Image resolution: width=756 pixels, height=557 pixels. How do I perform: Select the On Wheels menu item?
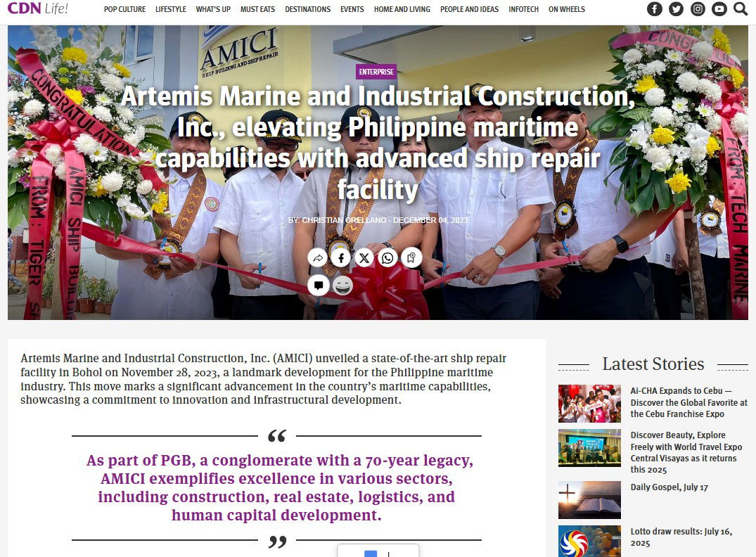[567, 9]
